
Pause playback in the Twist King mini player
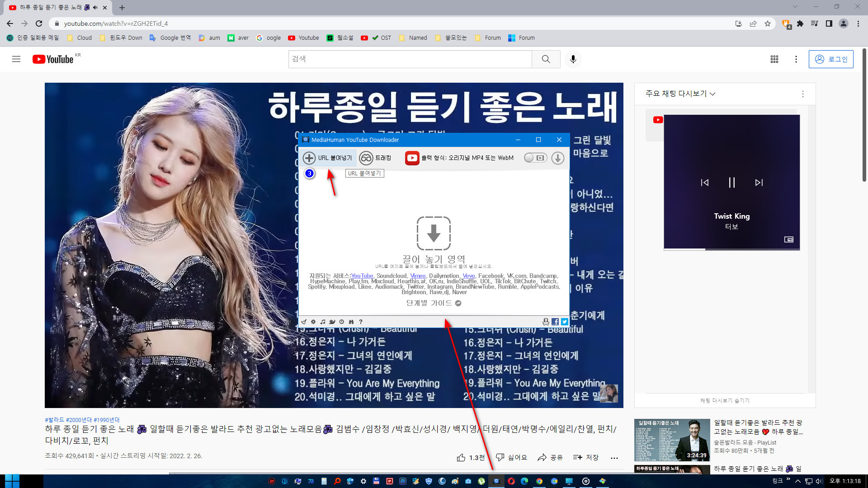click(x=732, y=183)
